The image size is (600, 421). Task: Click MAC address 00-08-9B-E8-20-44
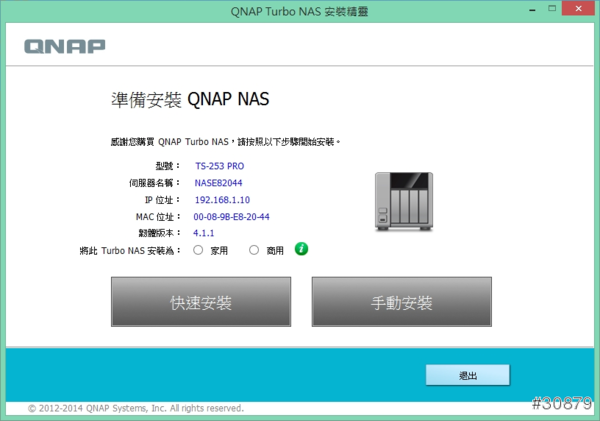click(x=232, y=217)
